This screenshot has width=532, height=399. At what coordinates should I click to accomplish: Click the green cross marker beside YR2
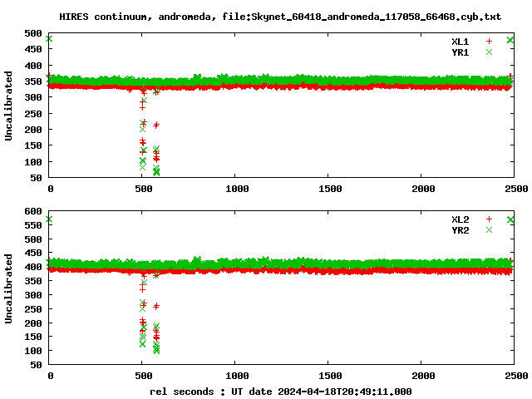pyautogui.click(x=489, y=230)
